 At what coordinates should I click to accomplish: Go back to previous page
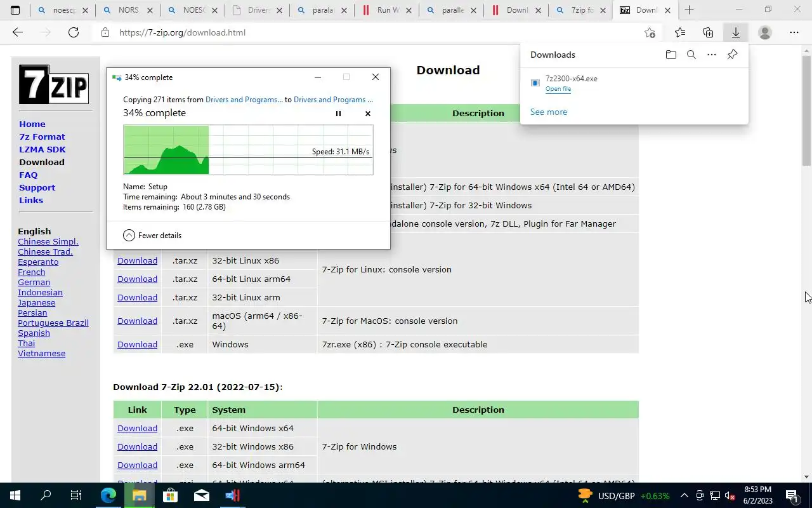[x=18, y=32]
